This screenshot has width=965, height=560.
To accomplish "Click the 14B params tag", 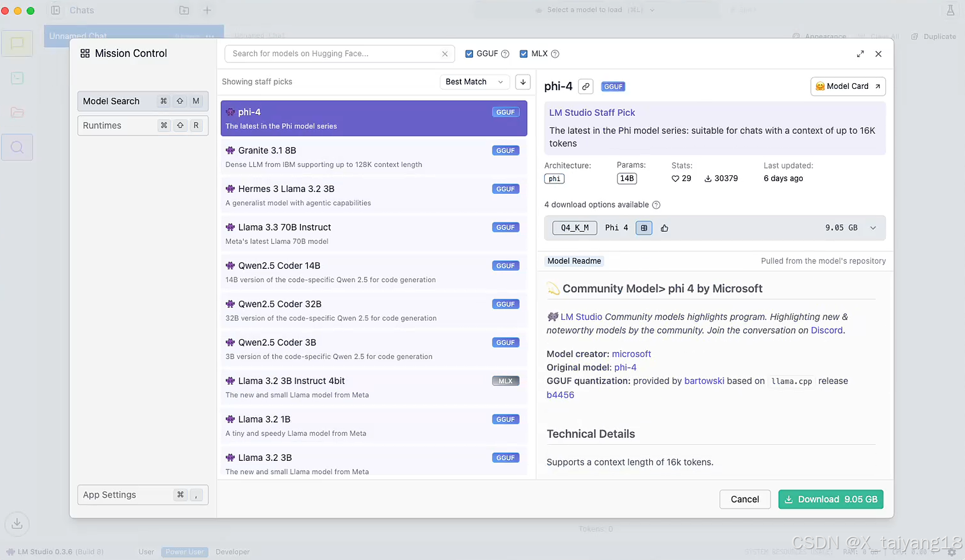I will (x=627, y=179).
